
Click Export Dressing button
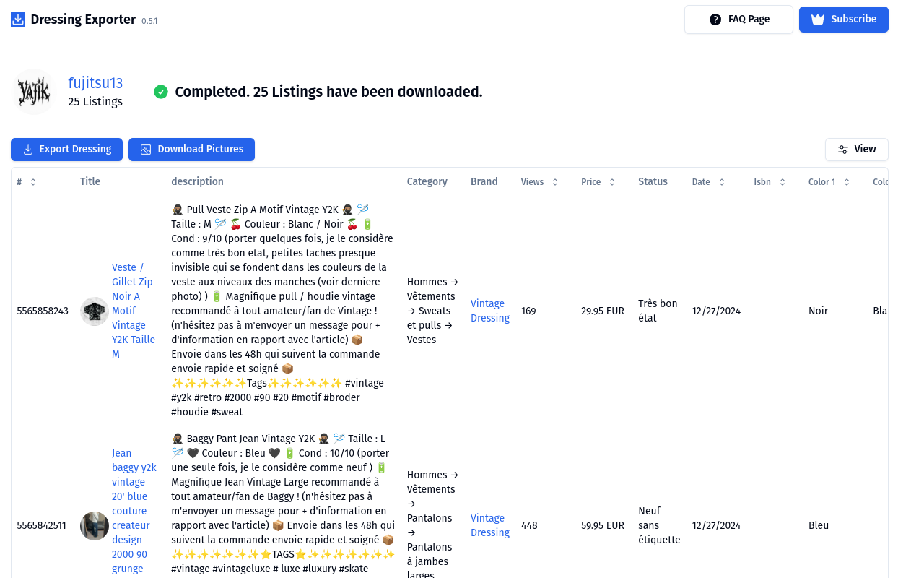click(66, 150)
